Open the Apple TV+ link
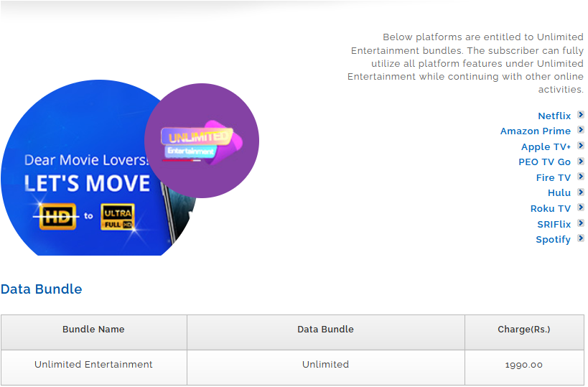588x387 pixels. 546,146
